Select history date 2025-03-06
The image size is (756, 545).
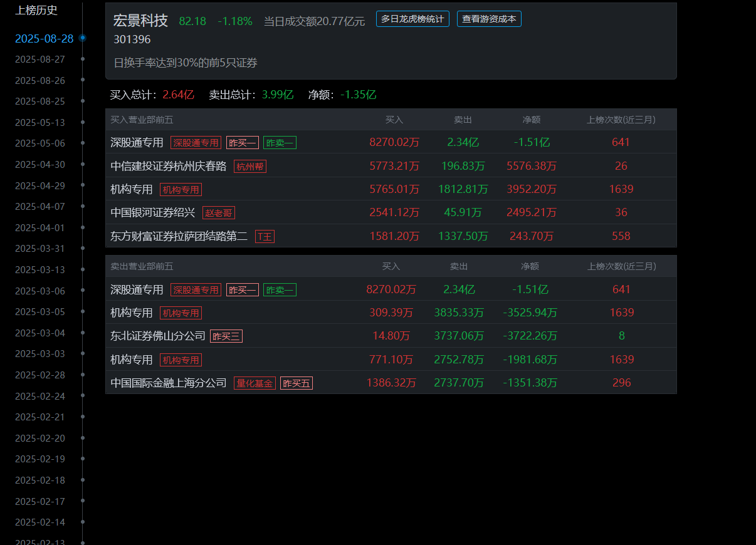pos(39,291)
